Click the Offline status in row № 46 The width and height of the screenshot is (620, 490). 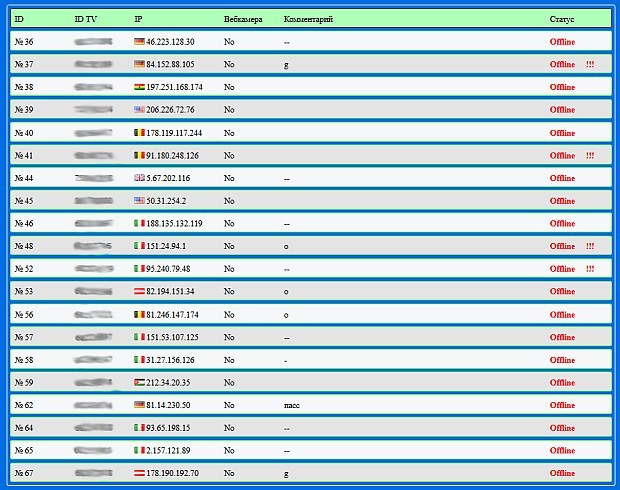pos(562,223)
